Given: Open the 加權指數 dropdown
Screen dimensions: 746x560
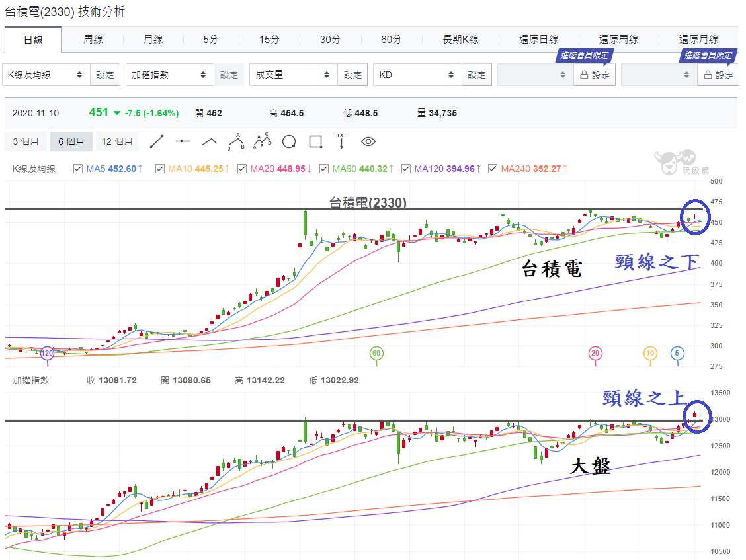Looking at the screenshot, I should coord(170,75).
